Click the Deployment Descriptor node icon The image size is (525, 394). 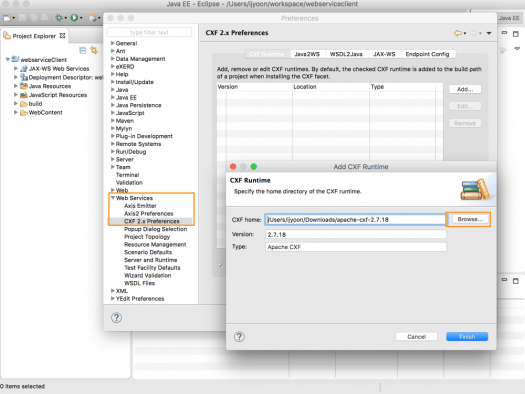pos(24,77)
